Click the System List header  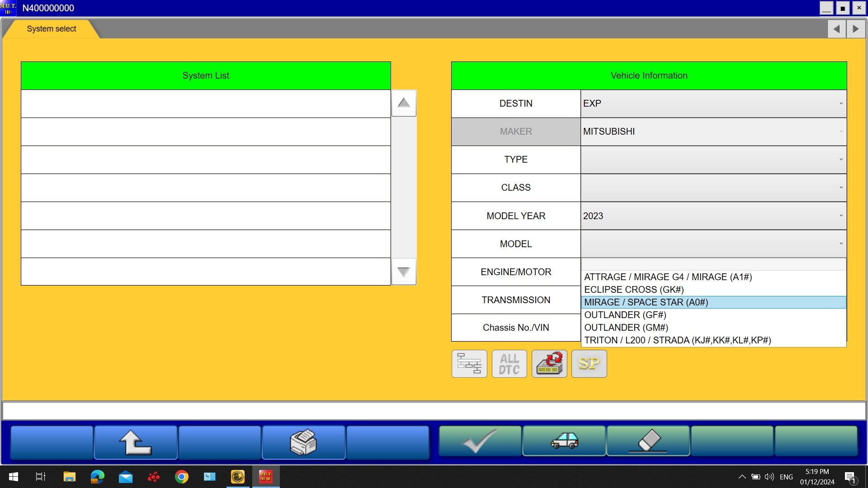click(x=206, y=75)
